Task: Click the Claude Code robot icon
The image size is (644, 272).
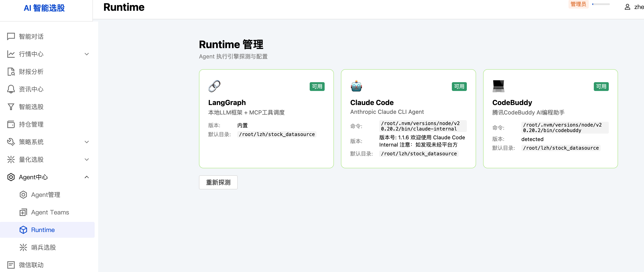Action: [x=356, y=86]
